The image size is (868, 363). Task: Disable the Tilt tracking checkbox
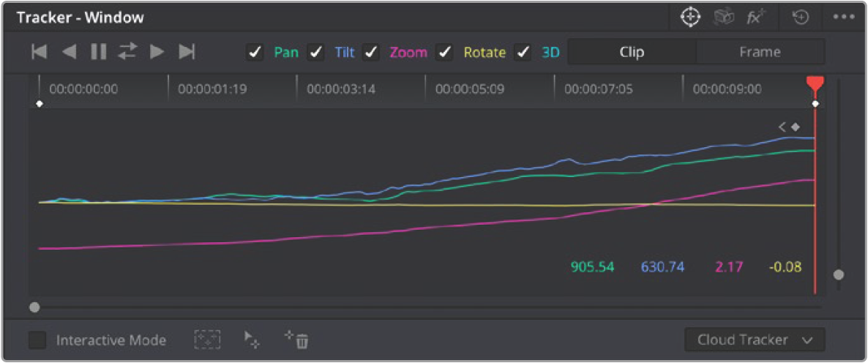315,53
